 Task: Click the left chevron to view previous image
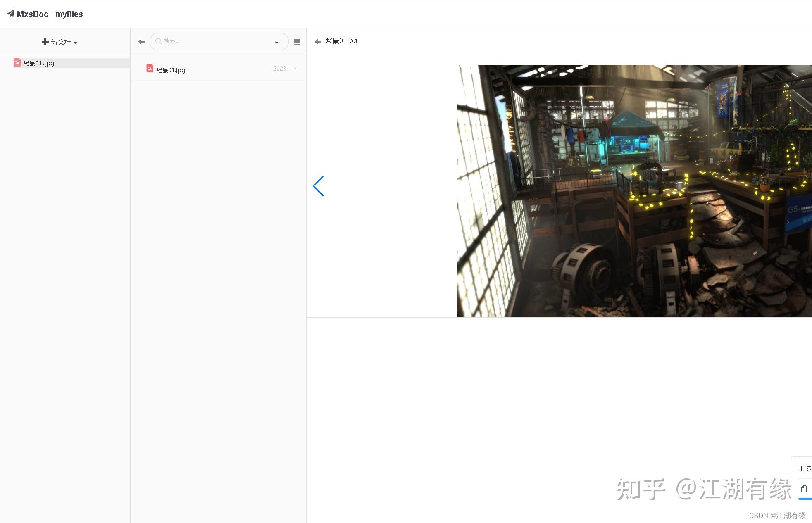(318, 186)
